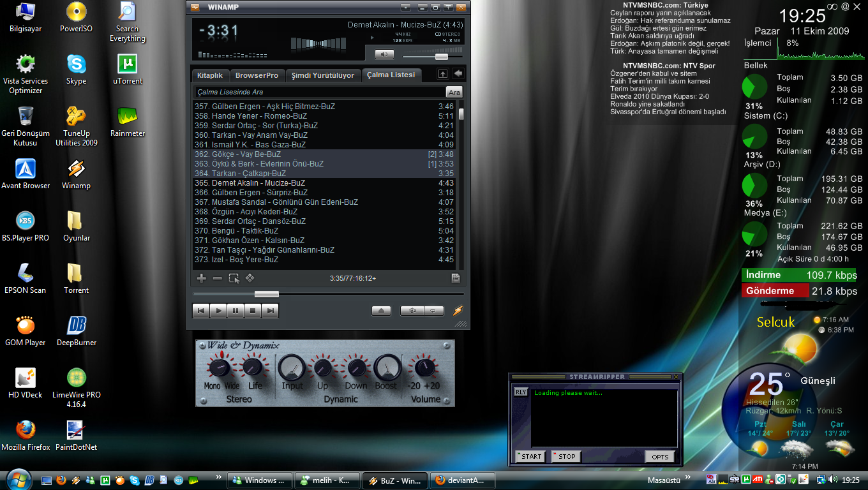Select the Bilgisayar desktop icon

tap(26, 17)
